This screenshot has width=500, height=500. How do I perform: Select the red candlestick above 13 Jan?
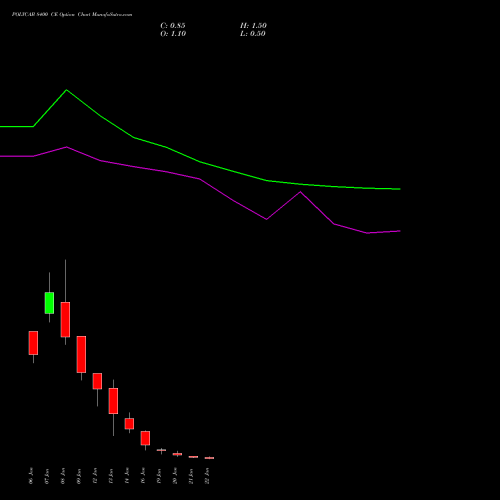[x=113, y=401]
